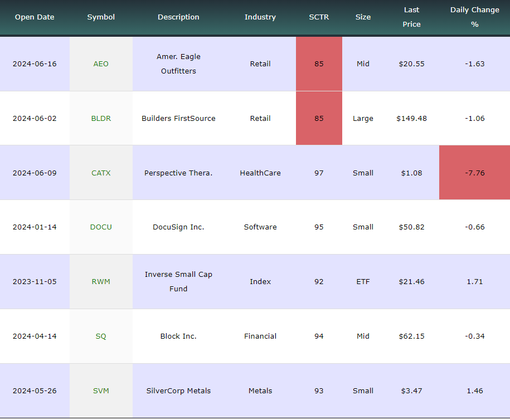Select the date 2024-04-14
Viewport: 510px width, 420px height.
35,336
